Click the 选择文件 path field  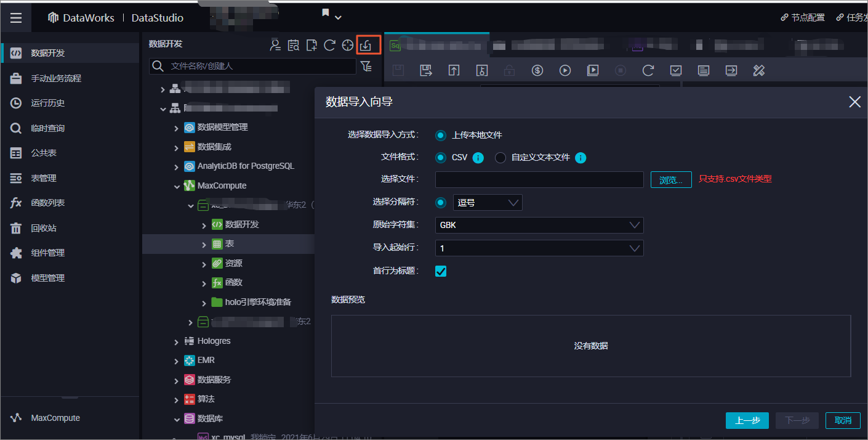539,180
